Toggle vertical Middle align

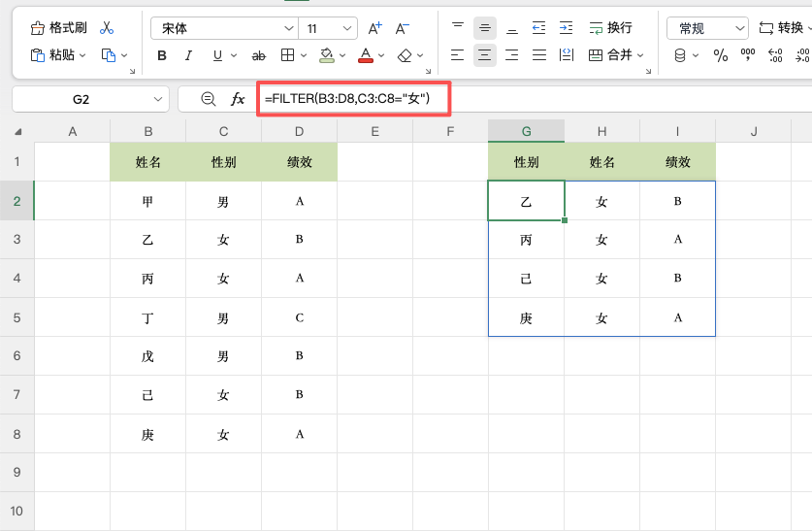tap(485, 28)
